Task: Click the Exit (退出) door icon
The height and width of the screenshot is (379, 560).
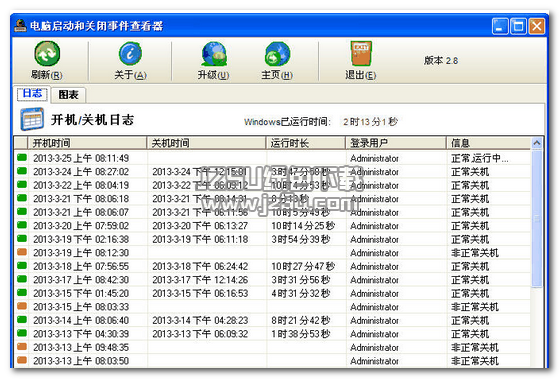Action: [361, 54]
